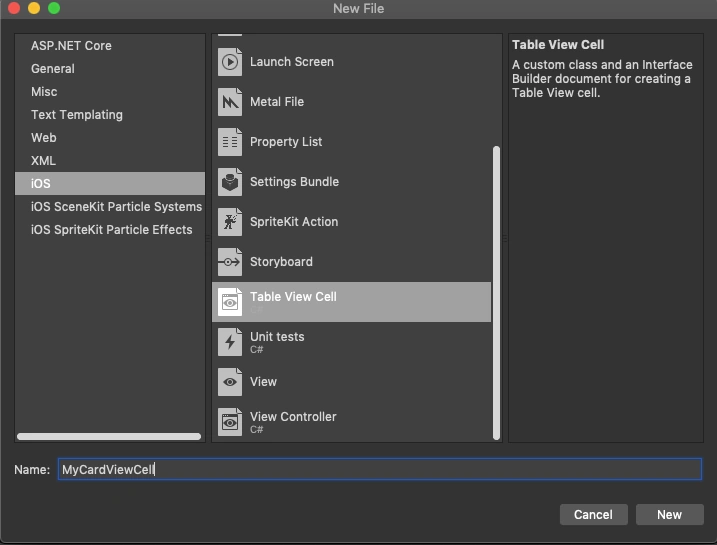Click the Table View Cell label
717x545 pixels.
(293, 297)
